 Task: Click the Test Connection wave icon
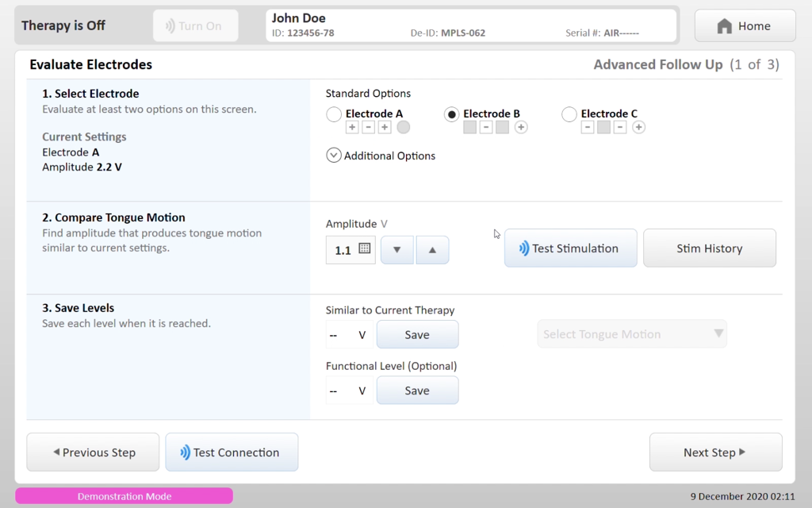point(185,452)
